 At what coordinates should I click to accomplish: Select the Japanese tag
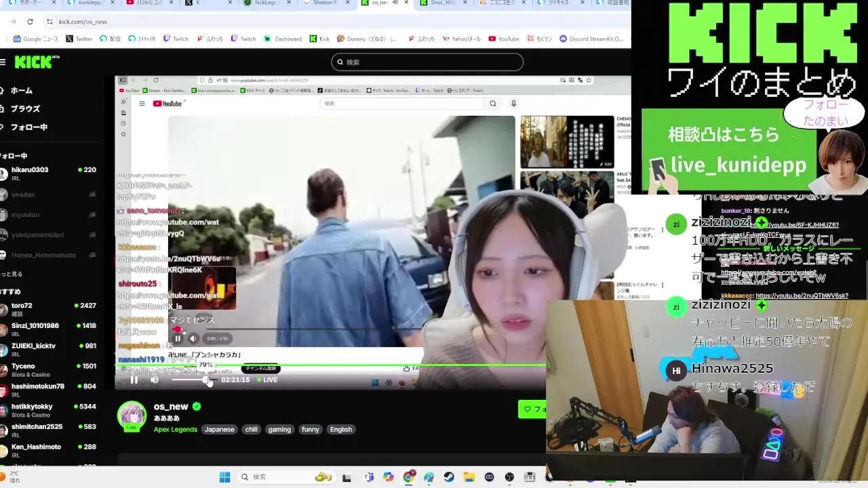click(220, 429)
